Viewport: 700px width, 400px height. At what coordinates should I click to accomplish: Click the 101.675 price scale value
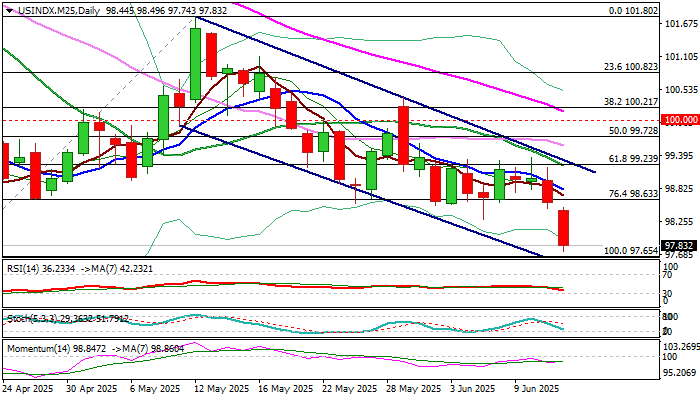[x=681, y=23]
